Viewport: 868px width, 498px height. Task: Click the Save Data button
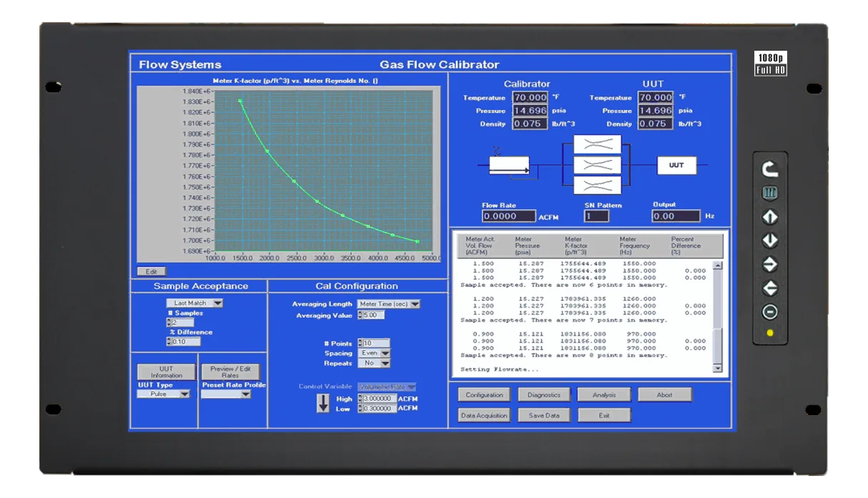pos(544,415)
